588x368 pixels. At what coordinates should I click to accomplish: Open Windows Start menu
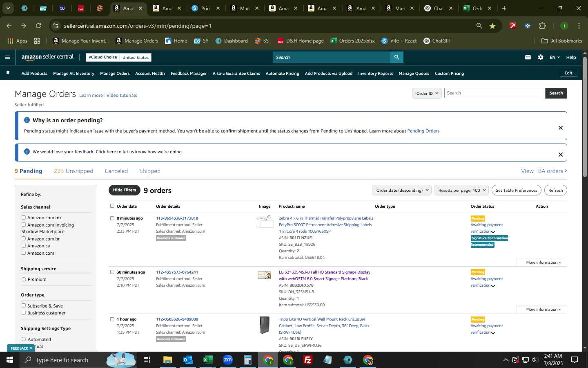pyautogui.click(x=9, y=360)
